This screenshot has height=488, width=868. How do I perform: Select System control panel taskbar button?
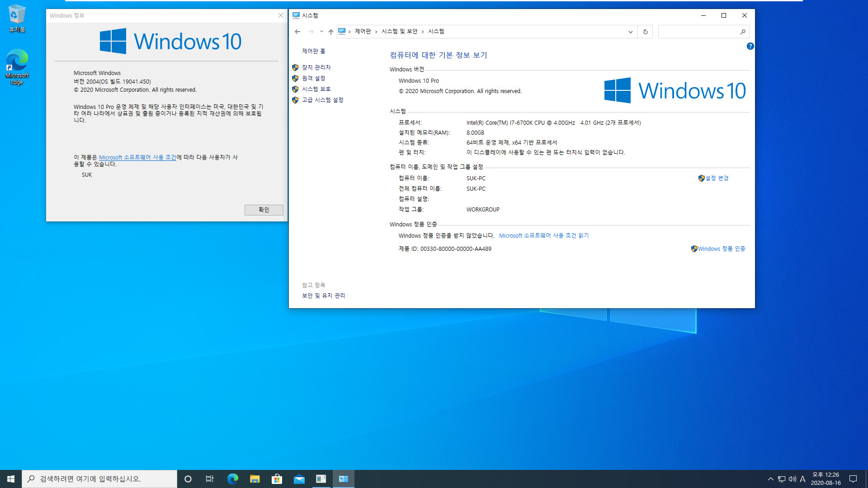343,479
